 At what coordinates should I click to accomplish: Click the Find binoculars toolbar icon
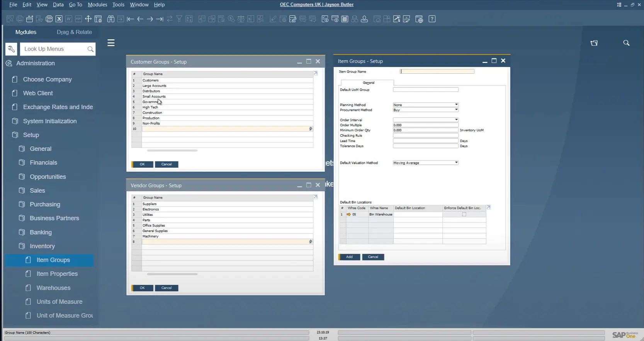[111, 19]
